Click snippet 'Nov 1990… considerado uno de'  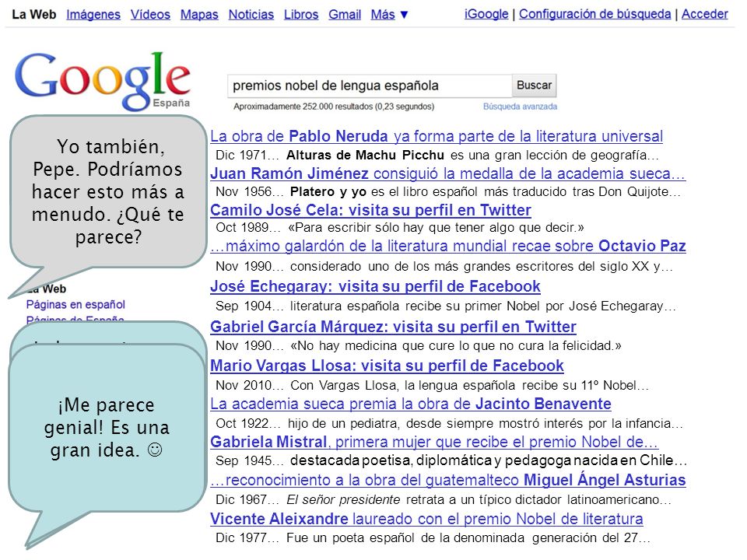[x=444, y=266]
